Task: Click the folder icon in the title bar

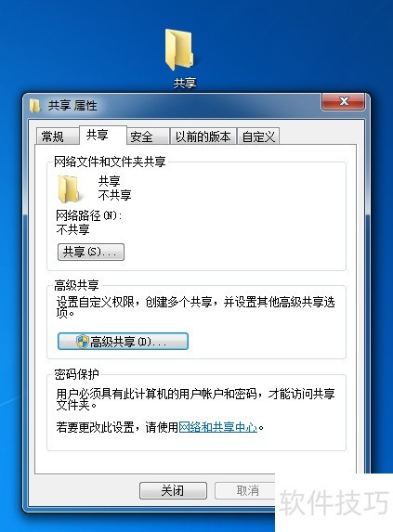Action: (x=35, y=106)
